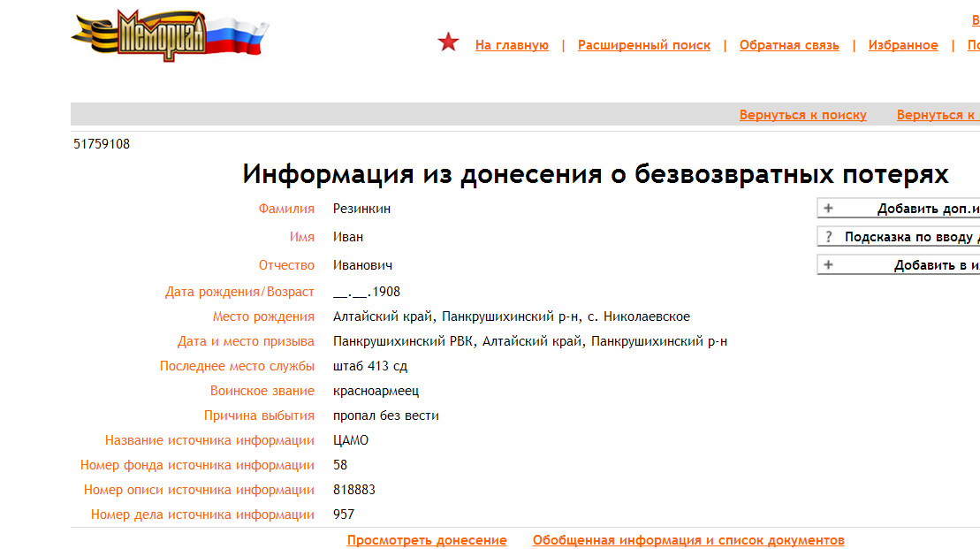Click the Фамилия field label
The image size is (980, 549).
pyautogui.click(x=286, y=209)
